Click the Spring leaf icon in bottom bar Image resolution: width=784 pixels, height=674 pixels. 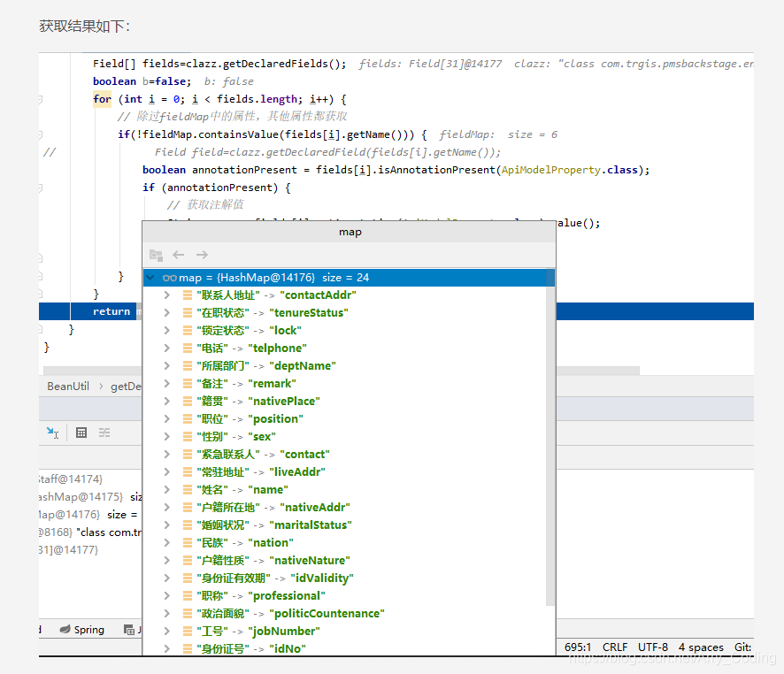[x=65, y=629]
